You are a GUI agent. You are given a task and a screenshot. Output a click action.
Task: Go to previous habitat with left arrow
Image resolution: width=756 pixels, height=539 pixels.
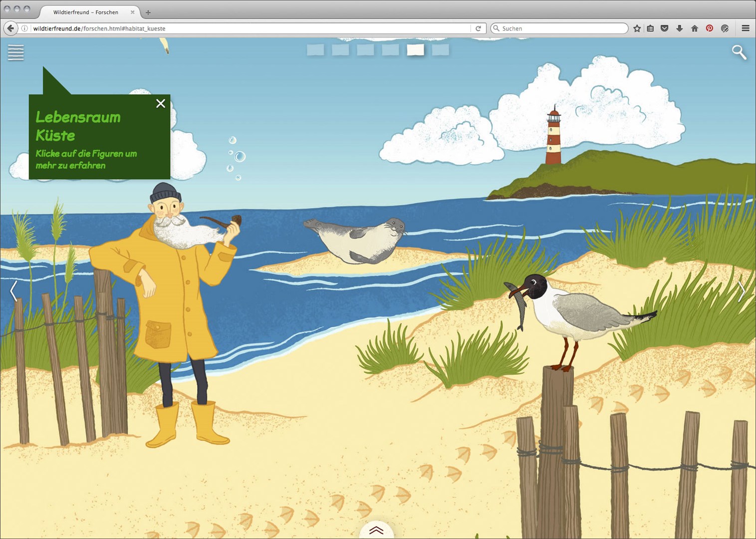coord(14,291)
